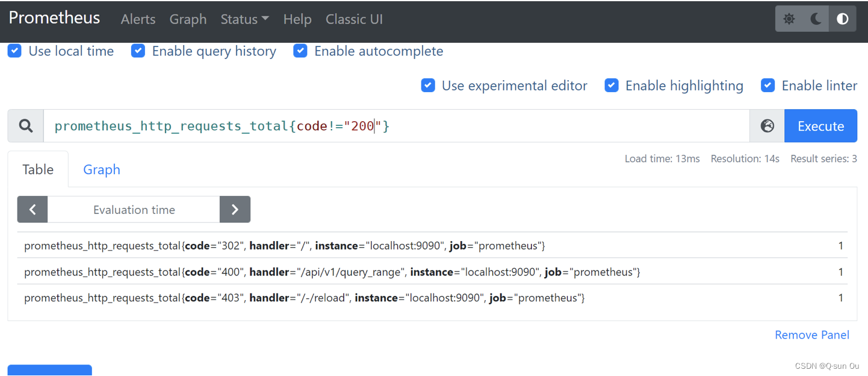Select the auto contrast theme icon
The image size is (868, 376).
[x=842, y=19]
